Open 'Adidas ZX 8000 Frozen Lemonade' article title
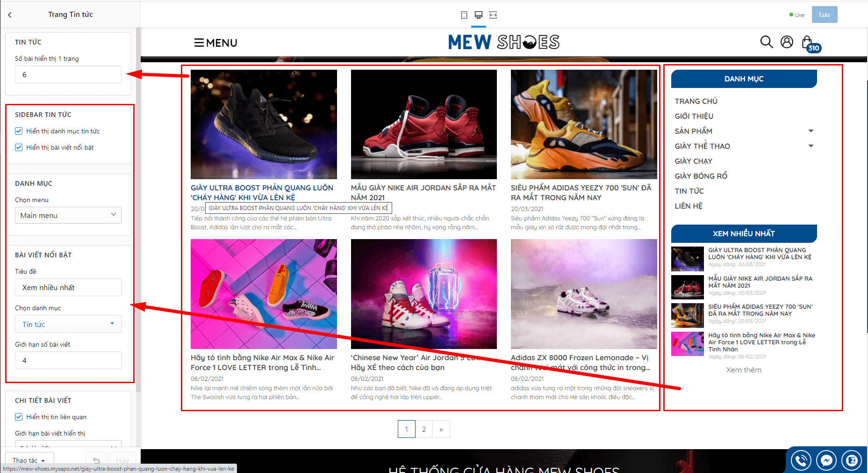 [x=581, y=363]
